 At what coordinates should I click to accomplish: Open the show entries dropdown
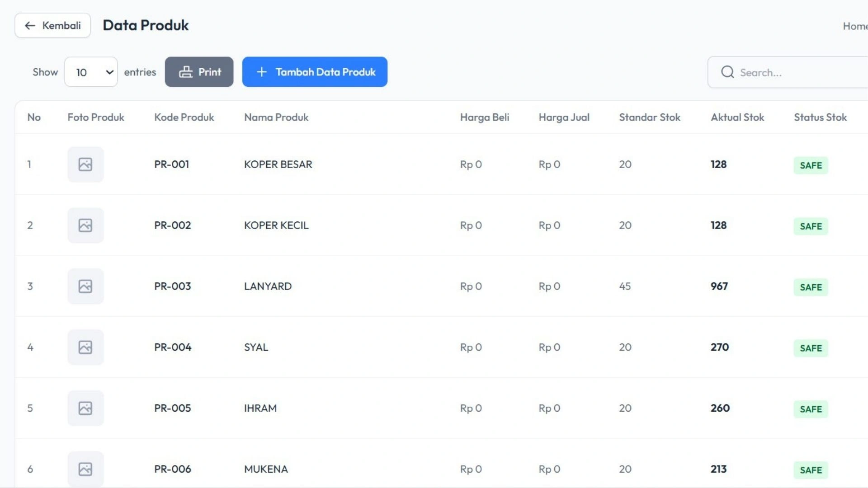[x=91, y=72]
